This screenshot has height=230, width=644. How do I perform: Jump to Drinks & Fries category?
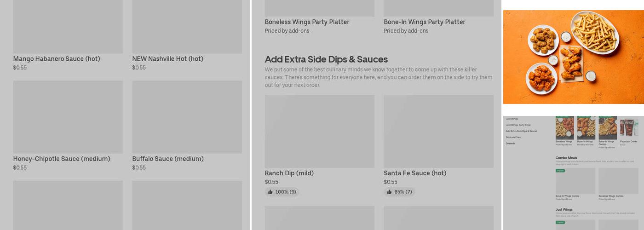coord(513,137)
